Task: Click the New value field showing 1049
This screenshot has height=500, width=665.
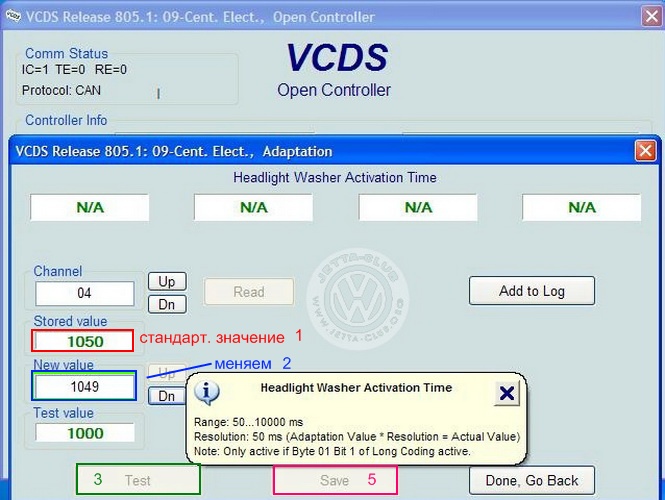Action: tap(84, 386)
